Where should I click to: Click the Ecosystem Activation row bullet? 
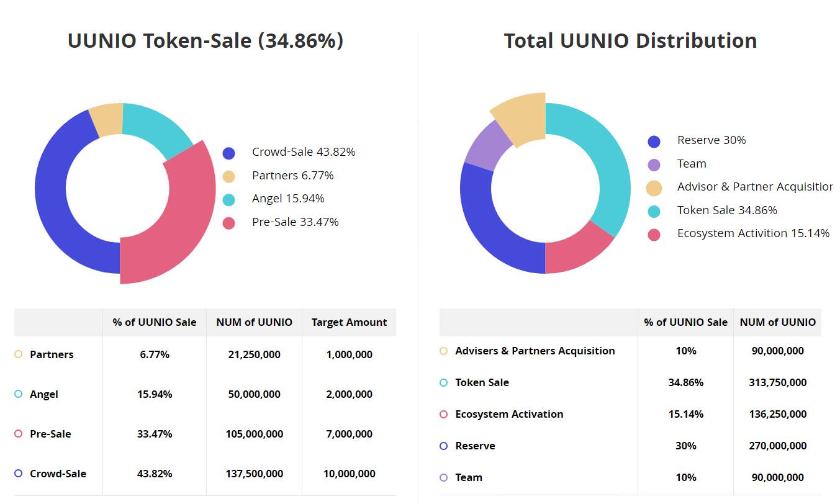pos(443,414)
